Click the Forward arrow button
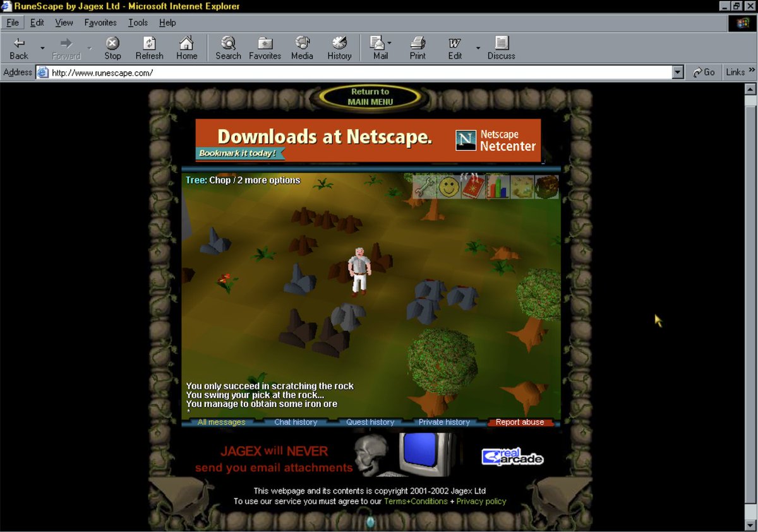 pos(66,49)
